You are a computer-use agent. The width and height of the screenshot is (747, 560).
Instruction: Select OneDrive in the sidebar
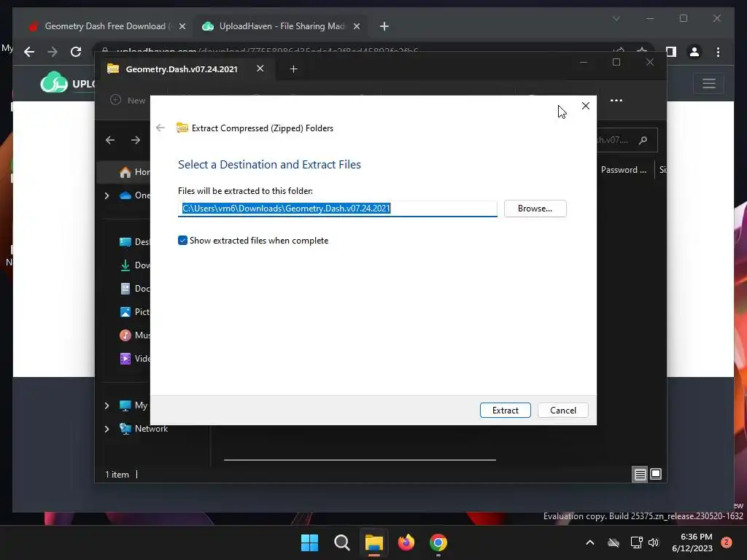coord(135,195)
